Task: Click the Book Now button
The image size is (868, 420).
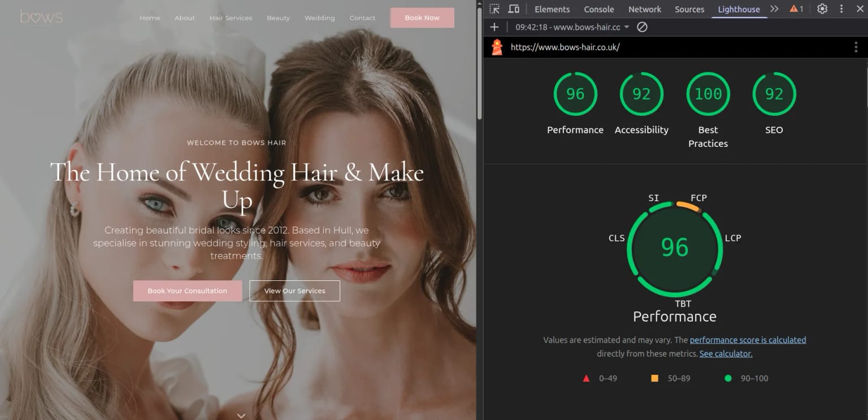Action: click(422, 18)
